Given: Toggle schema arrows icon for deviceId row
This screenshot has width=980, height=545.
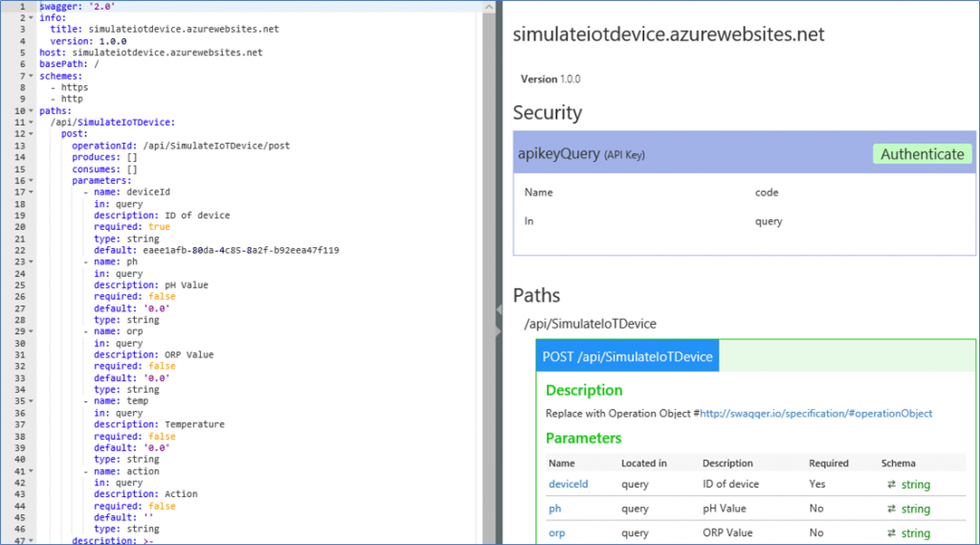Looking at the screenshot, I should click(891, 484).
